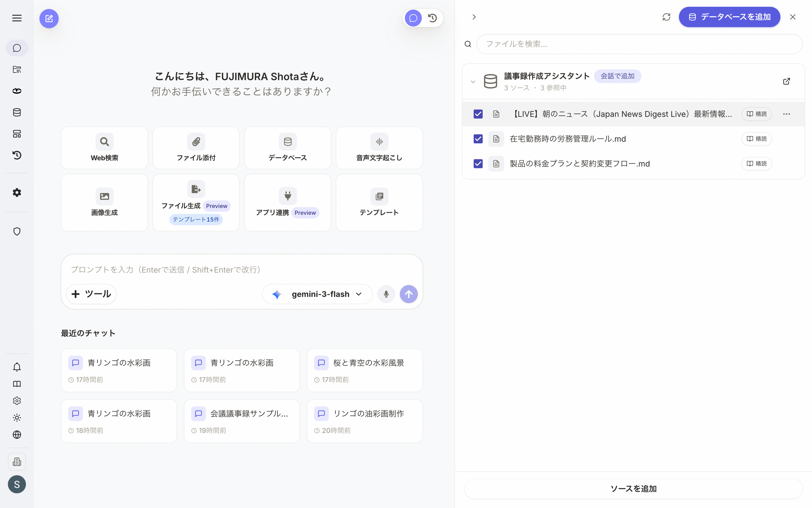Open the database icon in the left sidebar
This screenshot has height=508, width=812.
(17, 113)
